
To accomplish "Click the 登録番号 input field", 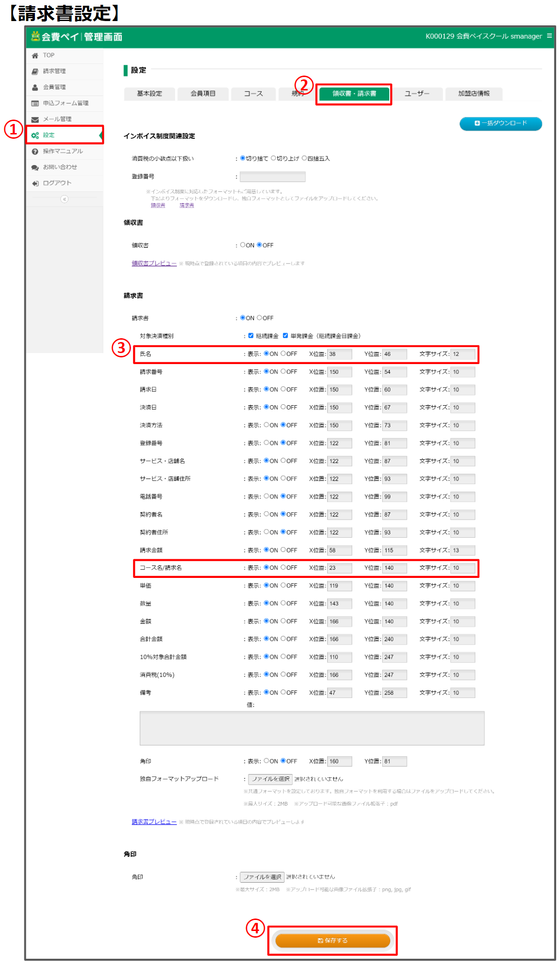I will pos(273,177).
